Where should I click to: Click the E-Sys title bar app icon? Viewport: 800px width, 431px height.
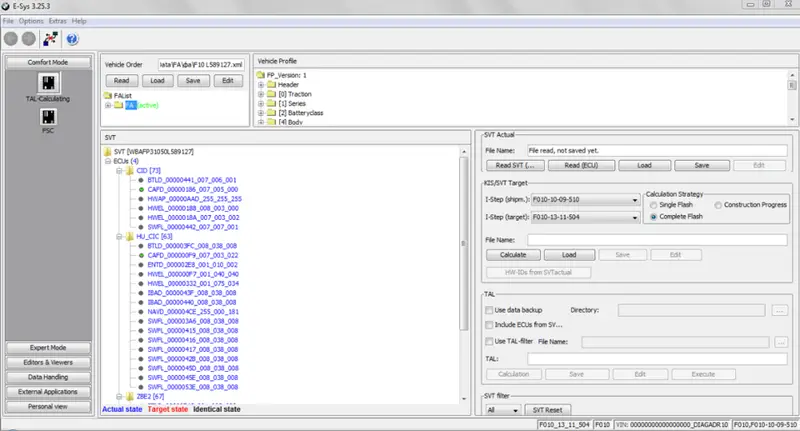[x=6, y=6]
